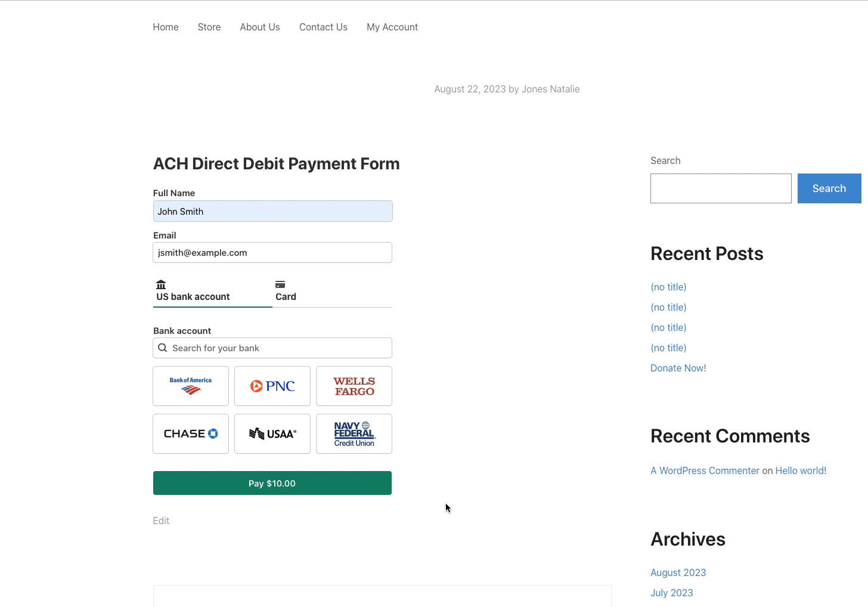The width and height of the screenshot is (868, 607).
Task: Open the Home menu item
Action: pos(166,27)
